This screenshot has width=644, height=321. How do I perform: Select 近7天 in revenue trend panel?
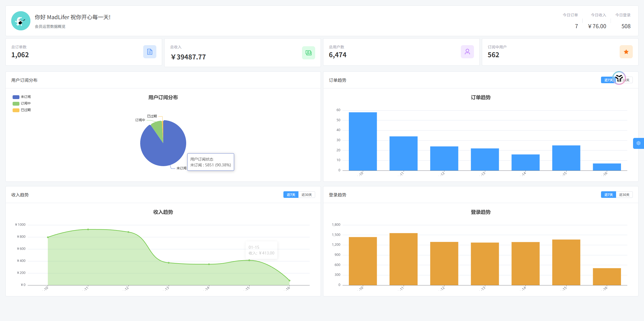pos(291,195)
